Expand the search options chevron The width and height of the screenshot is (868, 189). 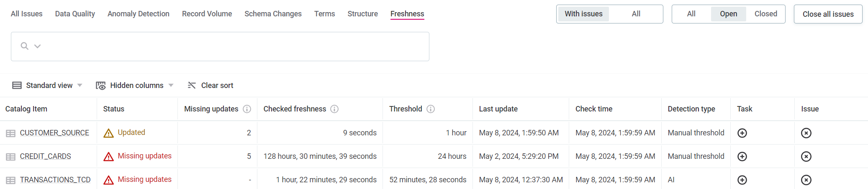[x=38, y=46]
